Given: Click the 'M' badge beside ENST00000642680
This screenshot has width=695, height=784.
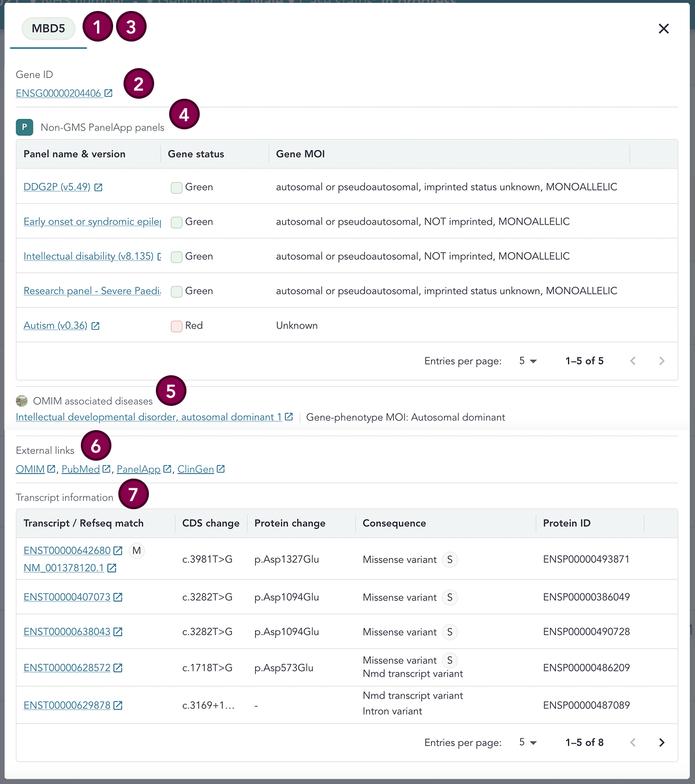Looking at the screenshot, I should 136,551.
